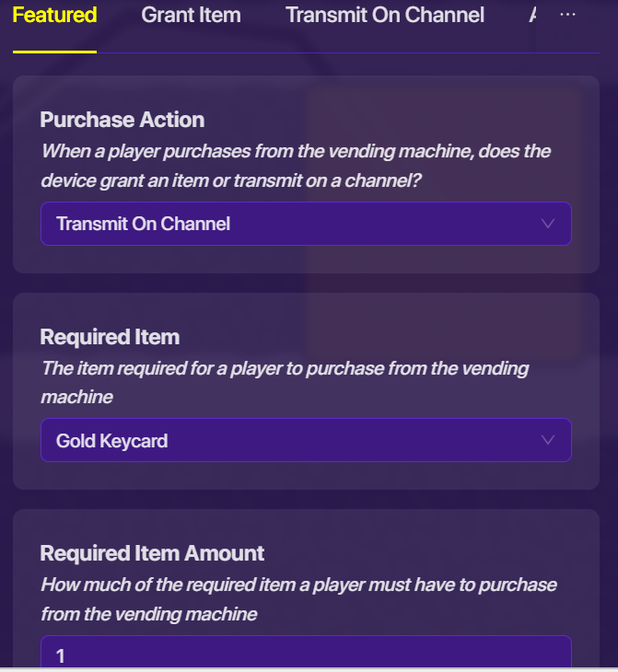Click the selected Transmit On Channel dropdown value
618x672 pixels.
(143, 224)
